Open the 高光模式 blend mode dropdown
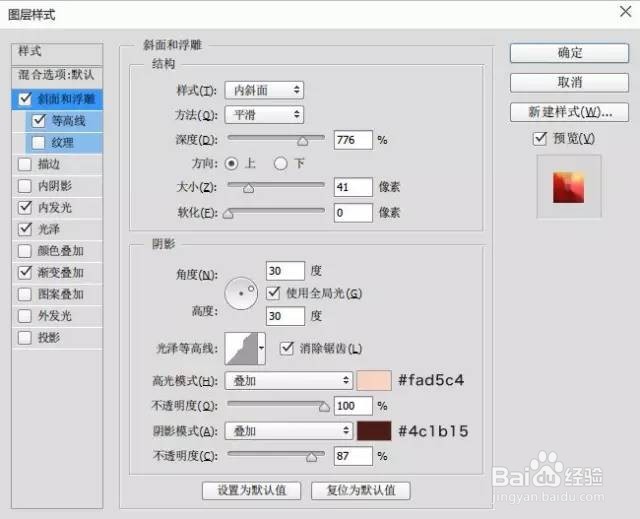Viewport: 640px width, 519px height. click(289, 381)
